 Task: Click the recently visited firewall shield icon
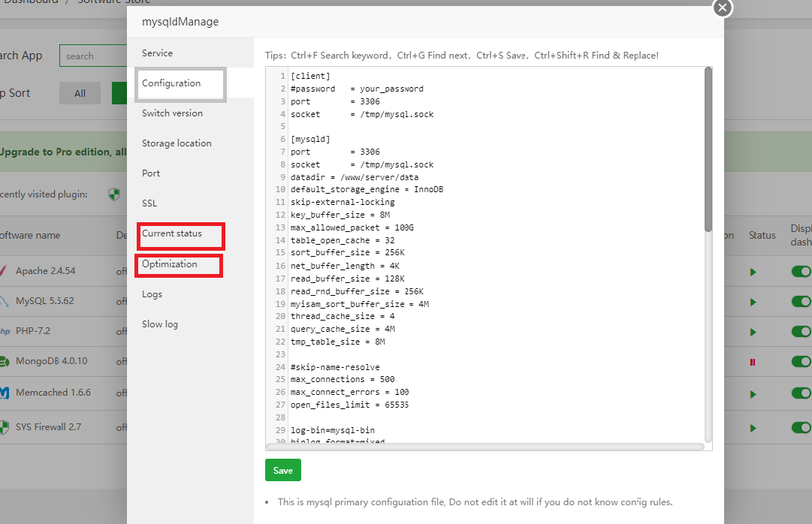[x=114, y=194]
